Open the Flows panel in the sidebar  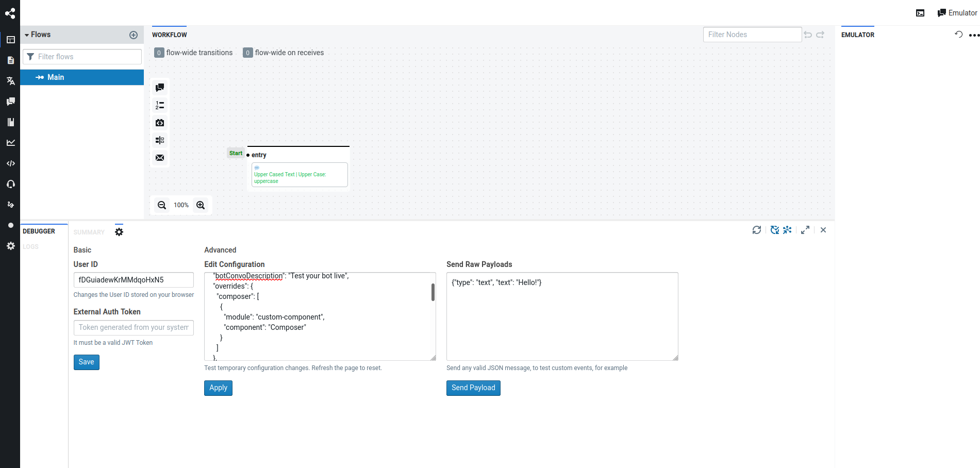(10, 39)
